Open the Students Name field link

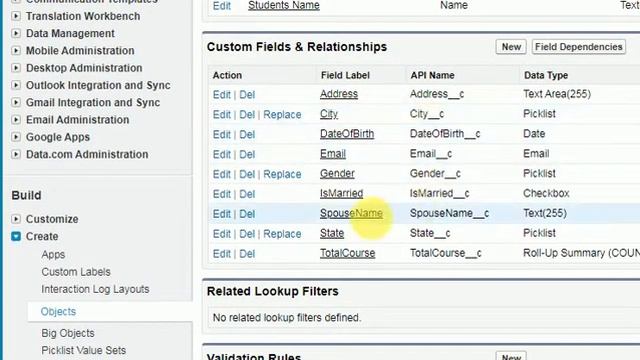click(x=284, y=6)
